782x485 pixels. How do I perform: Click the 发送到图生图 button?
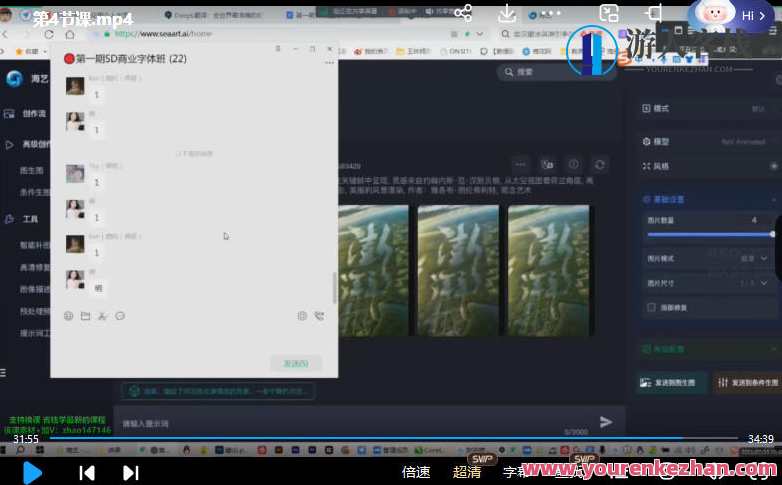[x=671, y=383]
